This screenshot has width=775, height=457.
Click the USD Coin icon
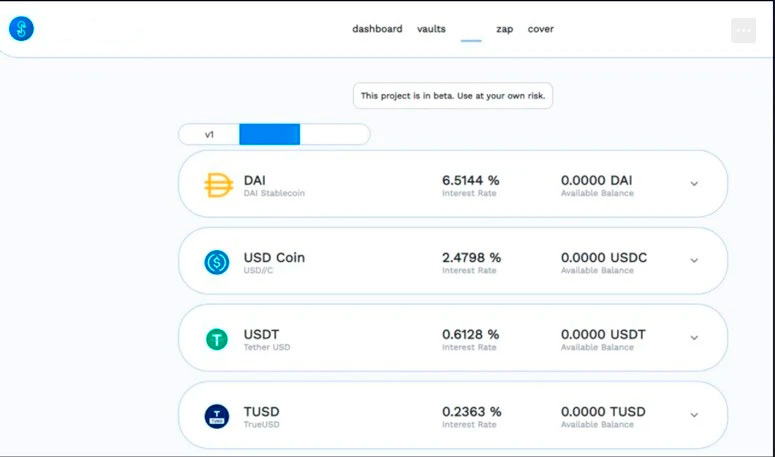pyautogui.click(x=216, y=262)
